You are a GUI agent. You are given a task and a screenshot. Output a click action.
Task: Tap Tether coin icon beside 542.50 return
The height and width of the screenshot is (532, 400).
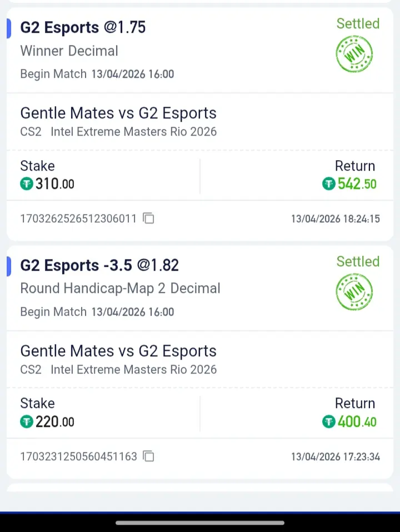tap(329, 184)
